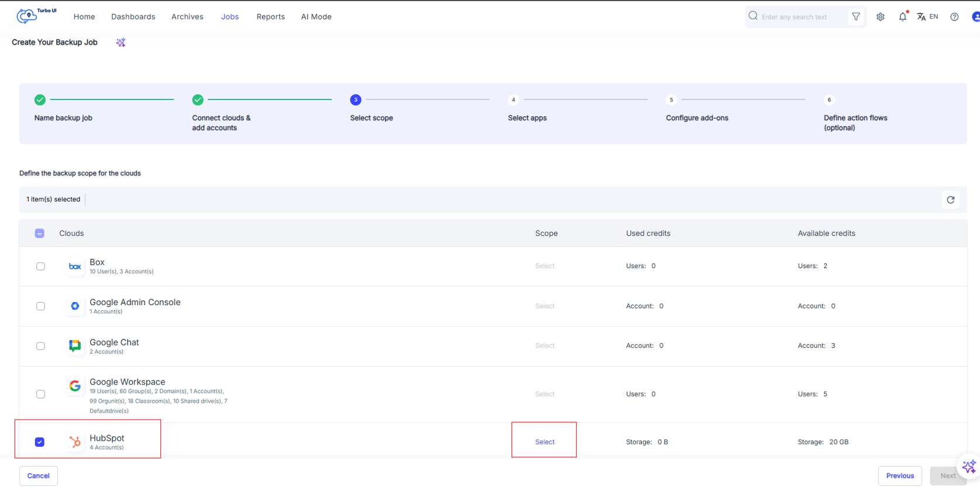Click the HubSpot logo

[x=75, y=442]
